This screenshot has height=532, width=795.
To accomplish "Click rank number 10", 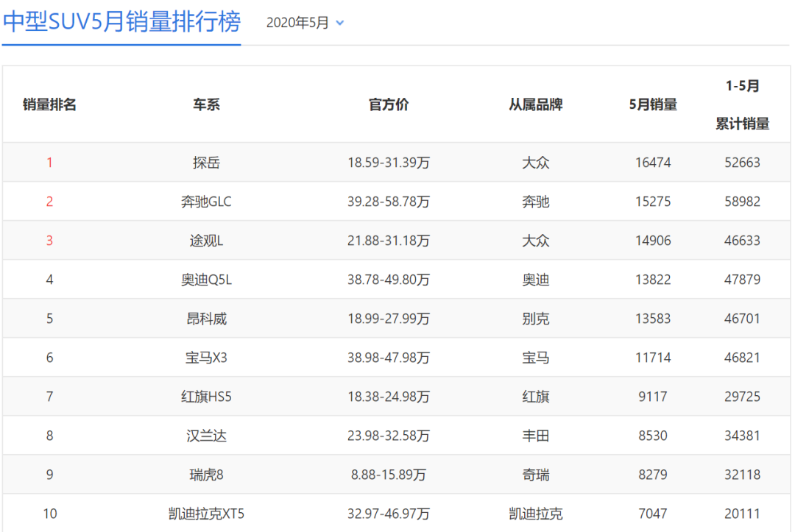I will (50, 514).
